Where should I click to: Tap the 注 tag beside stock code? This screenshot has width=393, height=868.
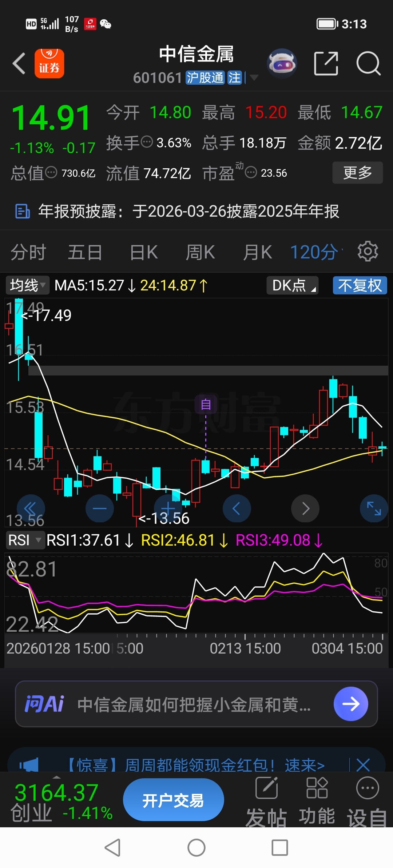[x=234, y=77]
